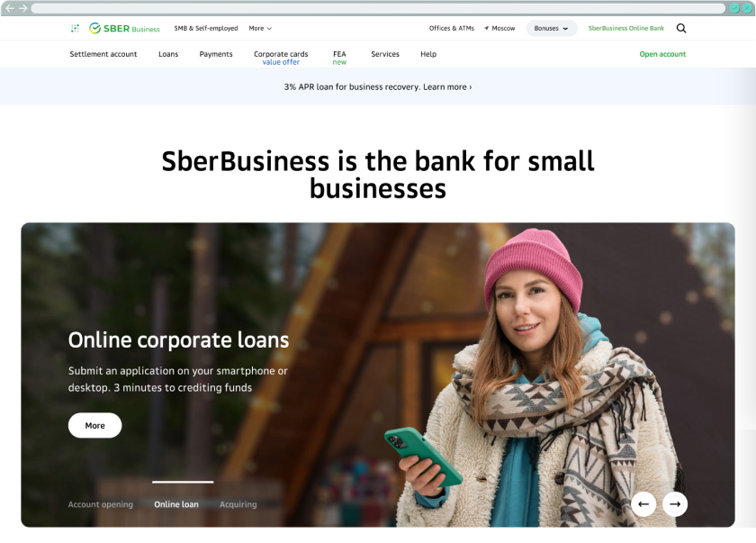Go to previous slide with left arrow
756x543 pixels.
(643, 504)
